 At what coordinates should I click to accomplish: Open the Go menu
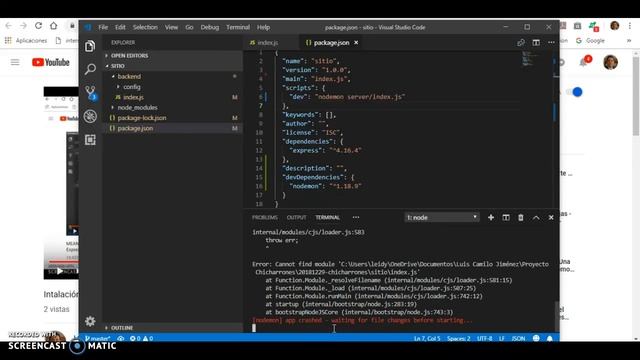click(189, 27)
